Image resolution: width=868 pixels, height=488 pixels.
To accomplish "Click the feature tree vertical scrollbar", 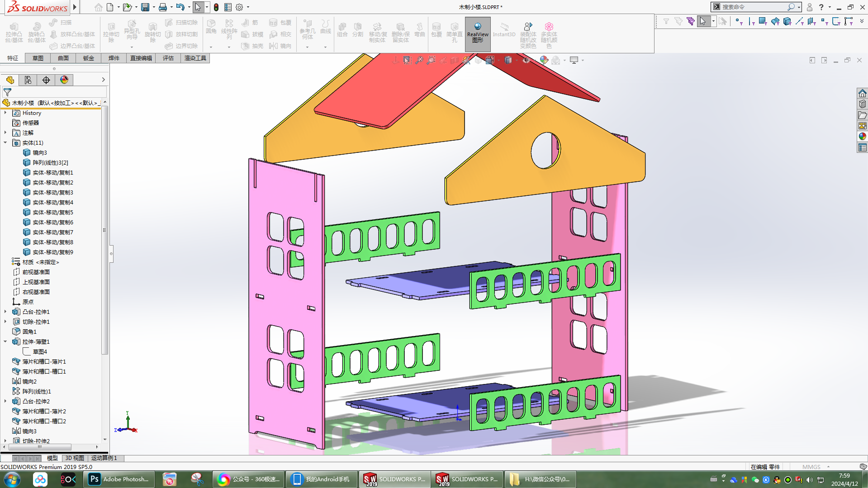I will click(x=105, y=230).
